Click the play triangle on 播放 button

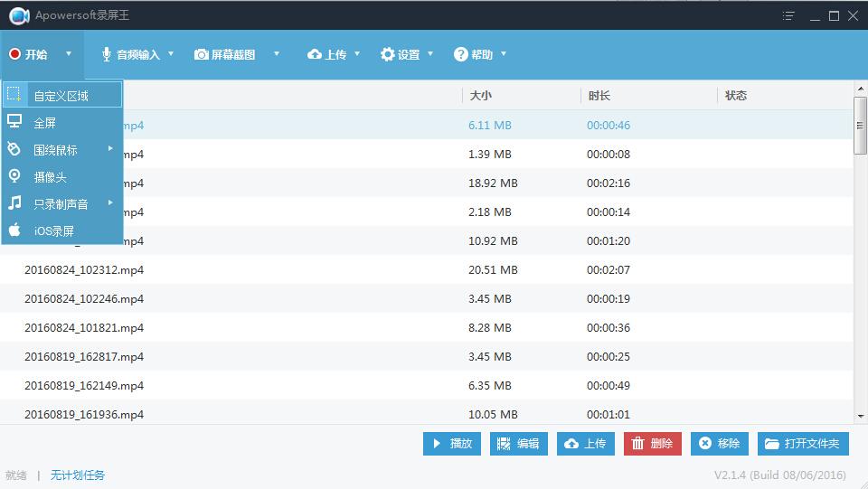click(437, 443)
